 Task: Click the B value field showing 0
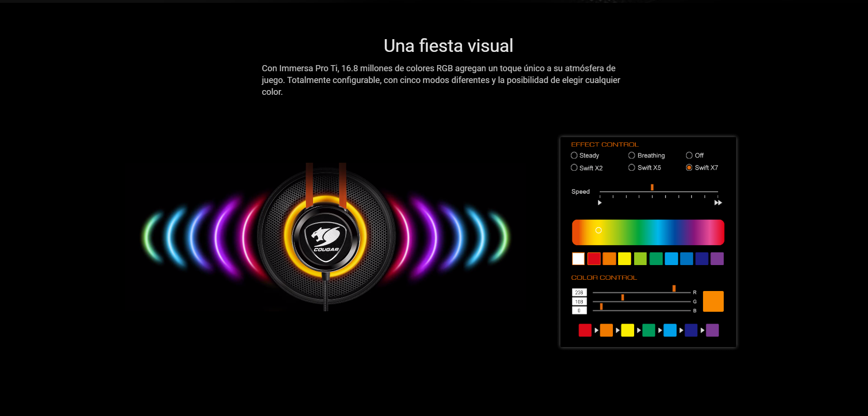(x=579, y=310)
